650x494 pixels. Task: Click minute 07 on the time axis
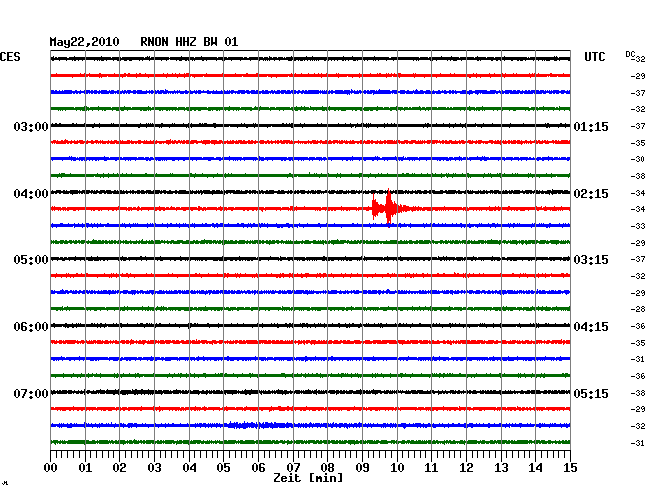tap(293, 467)
